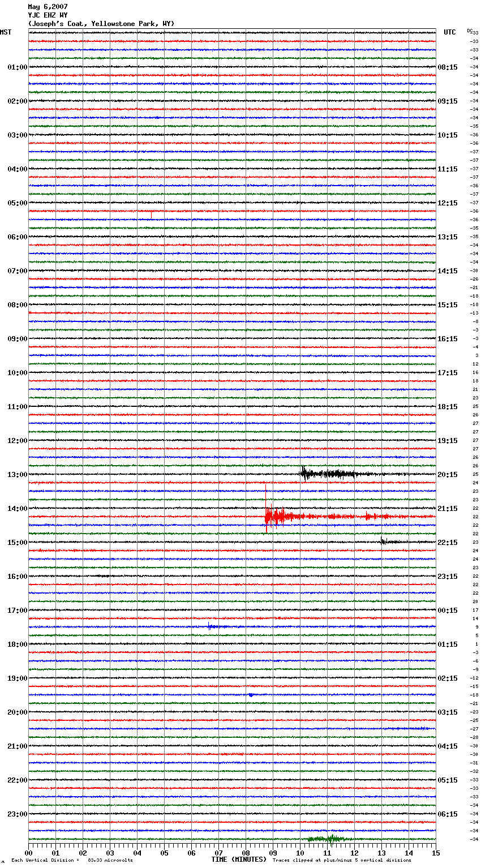The width and height of the screenshot is (481, 868).
Task: Select the 02:15 UTC time label
Action: click(448, 678)
